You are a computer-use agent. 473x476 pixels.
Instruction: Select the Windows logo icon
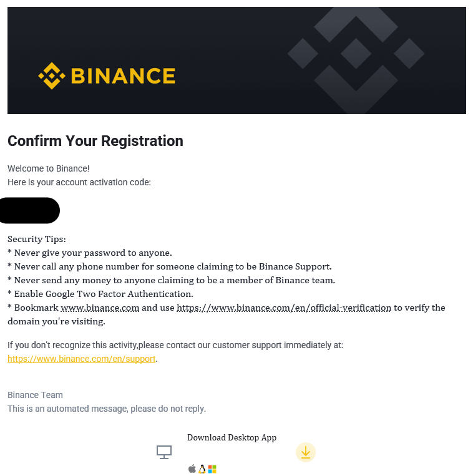(x=212, y=469)
